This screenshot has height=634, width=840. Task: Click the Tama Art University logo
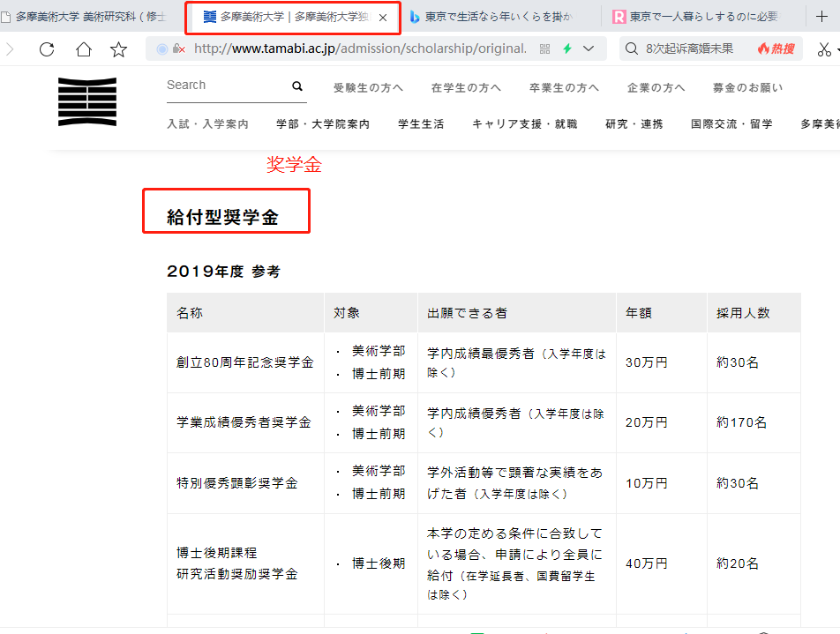pos(86,101)
